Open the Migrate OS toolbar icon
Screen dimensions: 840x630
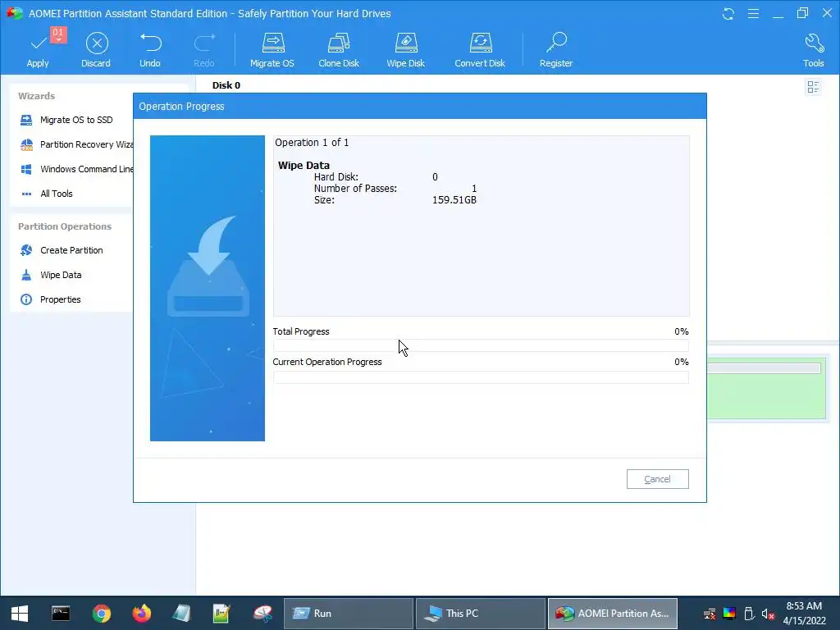[272, 50]
